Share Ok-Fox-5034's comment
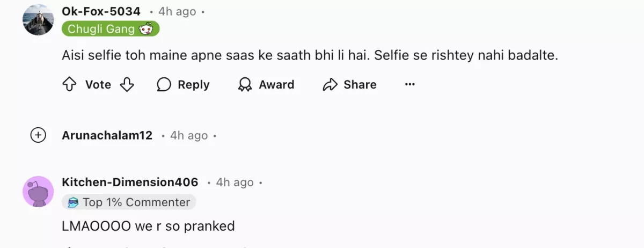 (349, 84)
